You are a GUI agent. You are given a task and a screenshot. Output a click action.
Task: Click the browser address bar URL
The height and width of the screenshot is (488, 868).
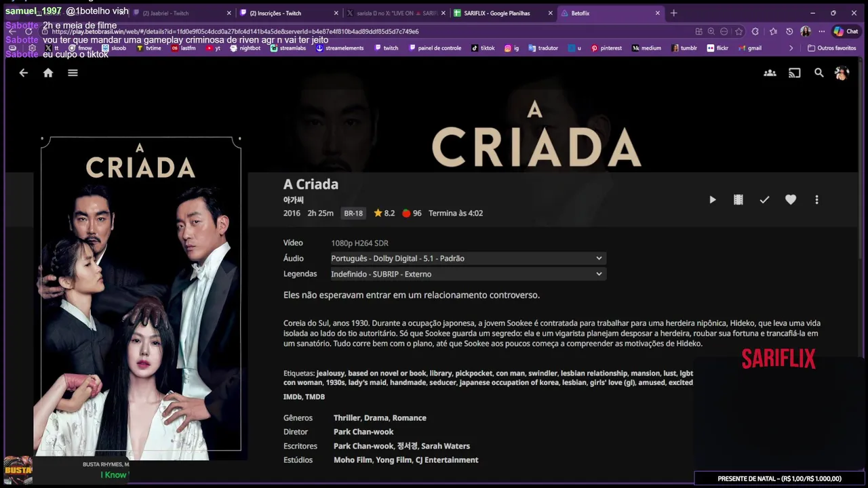click(235, 32)
